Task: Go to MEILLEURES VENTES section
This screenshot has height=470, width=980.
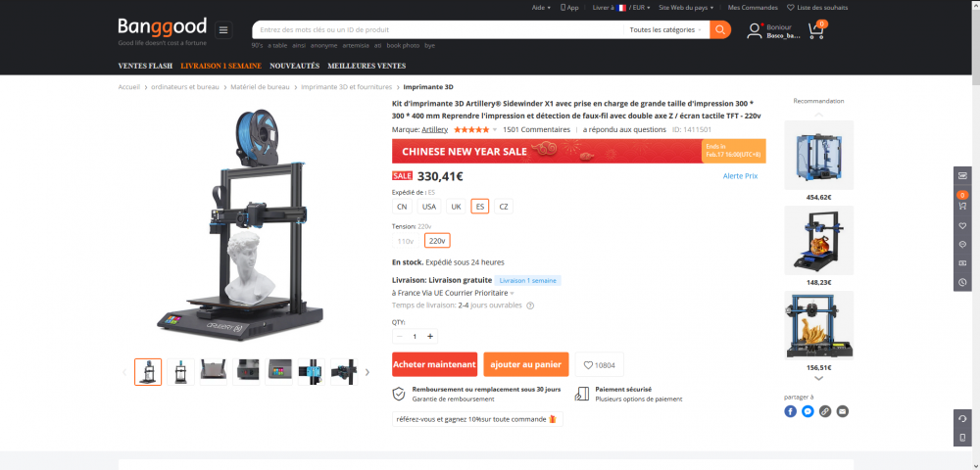Action: [x=367, y=66]
